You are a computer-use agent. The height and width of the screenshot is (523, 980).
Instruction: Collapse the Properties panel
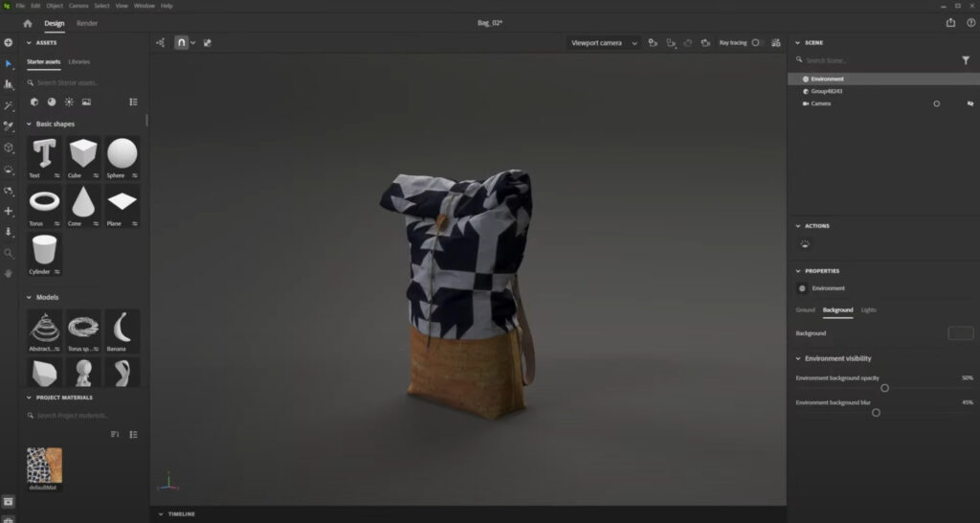coord(797,271)
